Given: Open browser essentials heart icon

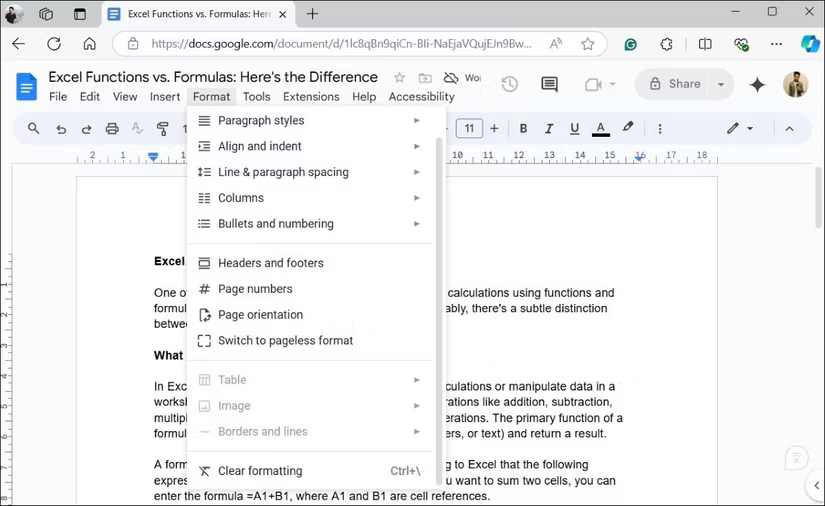Looking at the screenshot, I should click(x=741, y=44).
